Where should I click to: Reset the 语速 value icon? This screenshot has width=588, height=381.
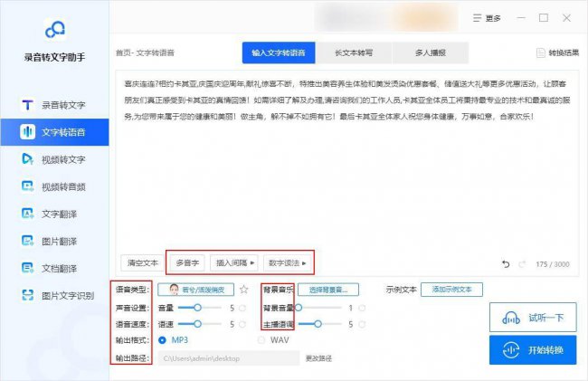click(242, 324)
